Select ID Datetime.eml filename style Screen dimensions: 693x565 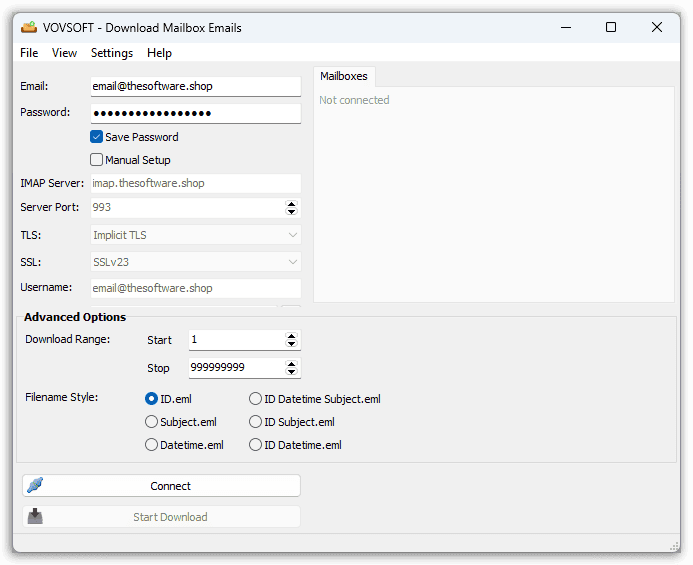pos(255,445)
